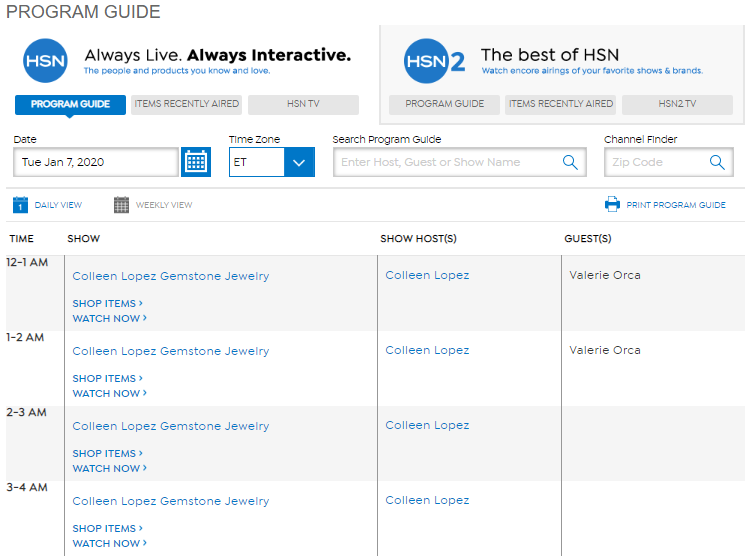752x556 pixels.
Task: Click the Channel Finder magnifier icon
Action: (717, 162)
